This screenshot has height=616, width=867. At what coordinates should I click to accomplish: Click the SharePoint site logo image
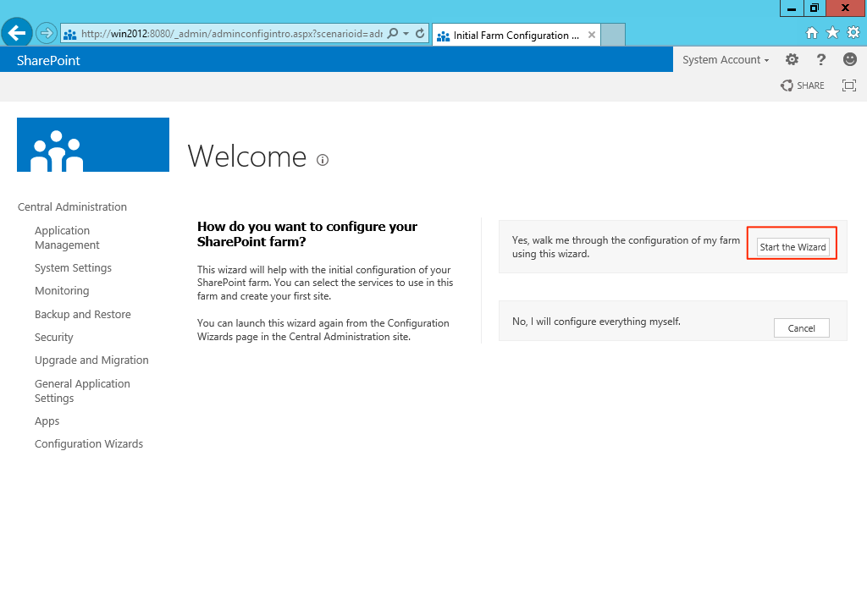[93, 145]
